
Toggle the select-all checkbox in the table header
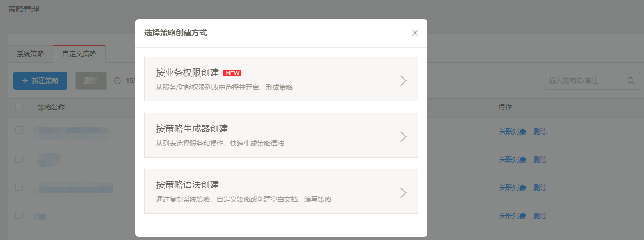pyautogui.click(x=19, y=107)
